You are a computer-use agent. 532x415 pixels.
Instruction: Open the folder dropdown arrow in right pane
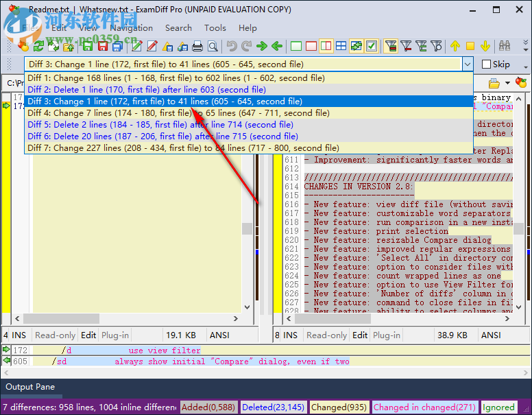[x=509, y=83]
